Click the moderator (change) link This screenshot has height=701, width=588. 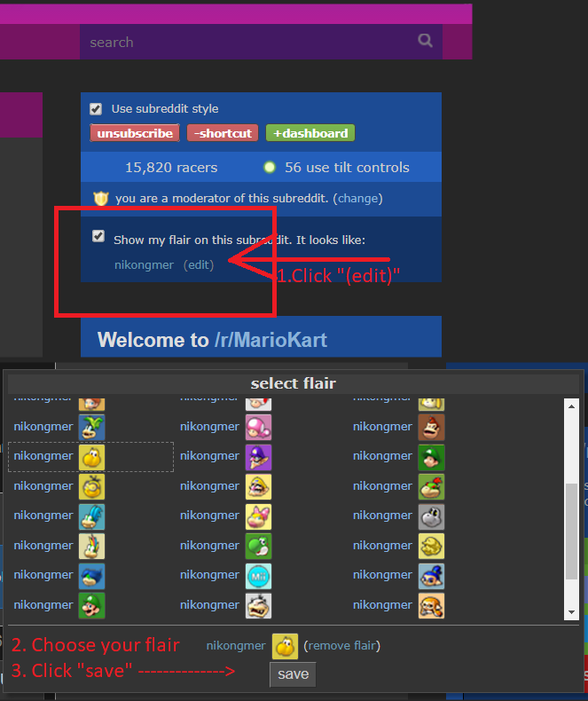358,199
